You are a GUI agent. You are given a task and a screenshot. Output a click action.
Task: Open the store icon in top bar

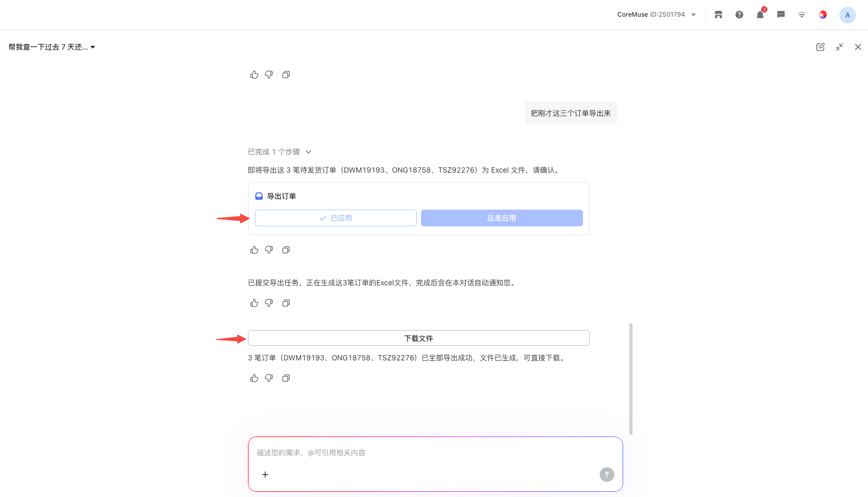(x=718, y=15)
